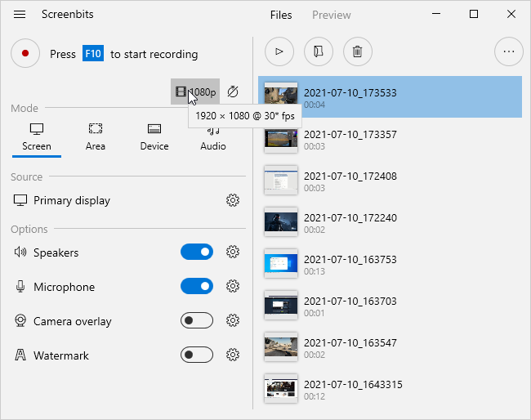Viewport: 531px width, 420px height.
Task: Enable Watermark switch
Action: click(x=197, y=355)
